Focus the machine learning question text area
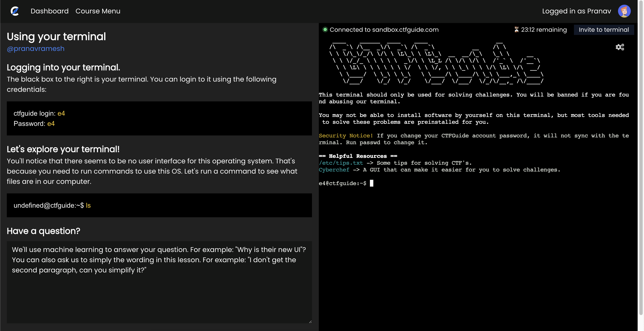The width and height of the screenshot is (644, 331). [x=159, y=282]
